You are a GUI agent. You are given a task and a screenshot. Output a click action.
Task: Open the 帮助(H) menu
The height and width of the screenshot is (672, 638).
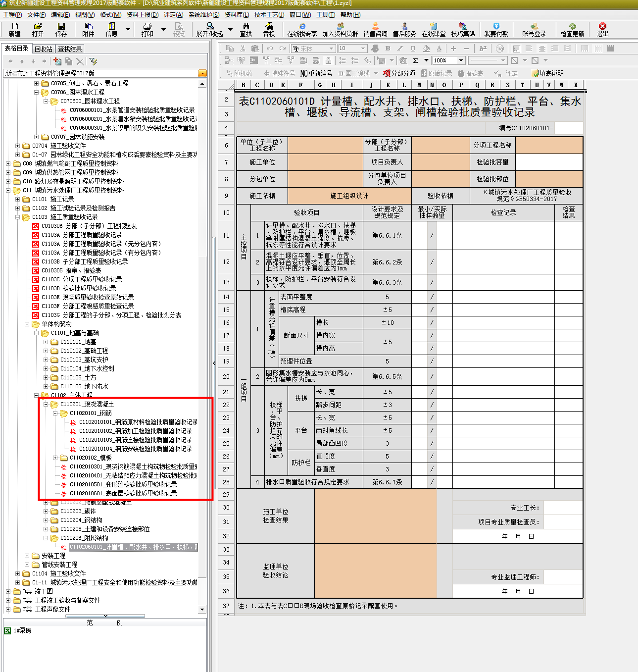(x=350, y=15)
